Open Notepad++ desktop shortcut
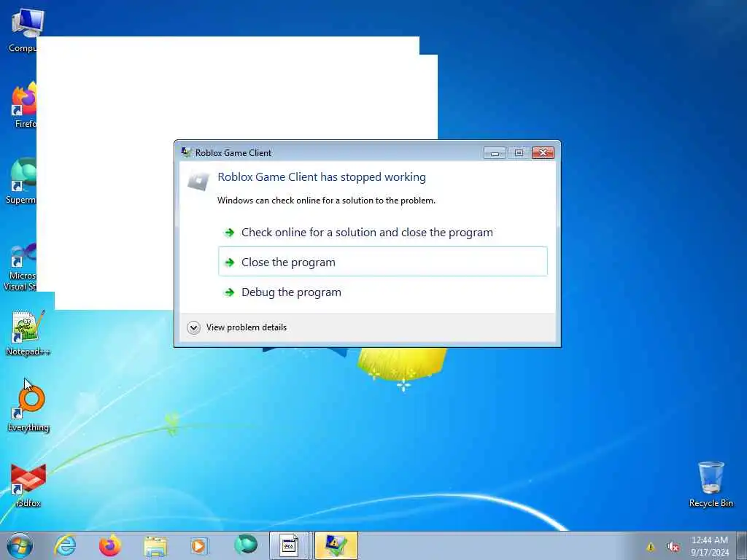The height and width of the screenshot is (560, 747). [28, 333]
